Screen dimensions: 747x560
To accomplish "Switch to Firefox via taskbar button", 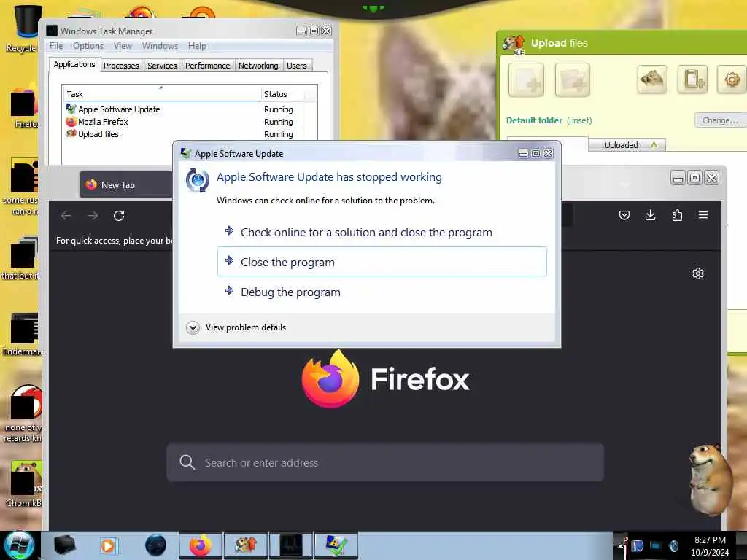I will (201, 545).
